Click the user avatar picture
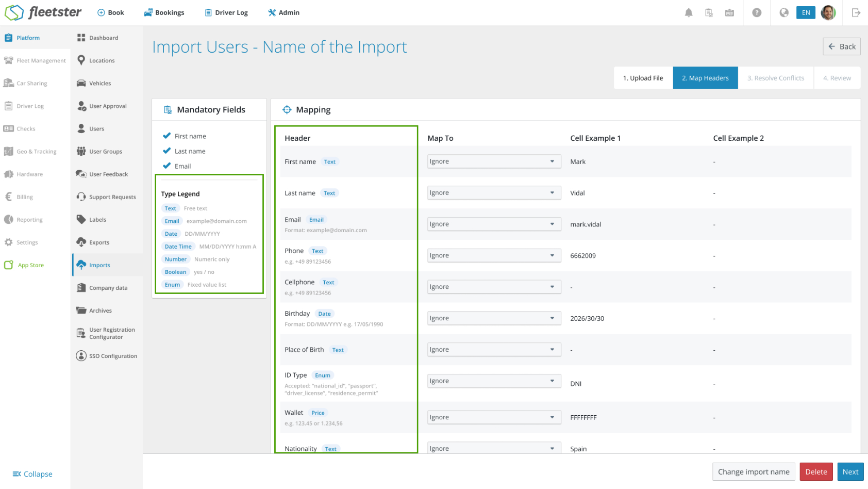This screenshot has height=489, width=868. tap(828, 13)
